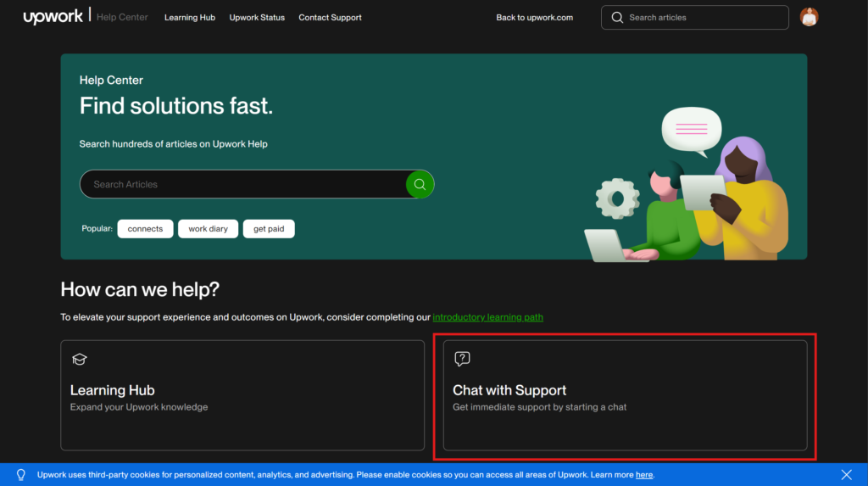Click the How can we help heading
Screen dimensions: 868x486
pos(140,289)
